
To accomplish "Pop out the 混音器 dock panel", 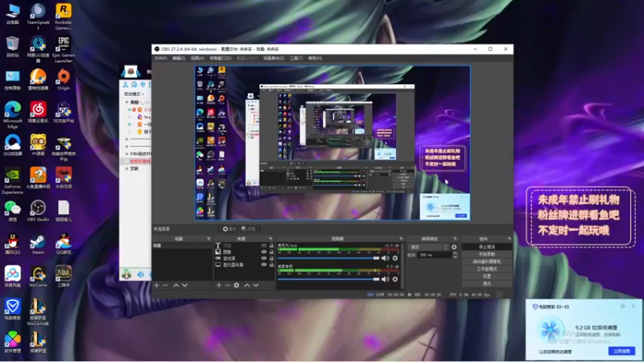I will click(401, 238).
